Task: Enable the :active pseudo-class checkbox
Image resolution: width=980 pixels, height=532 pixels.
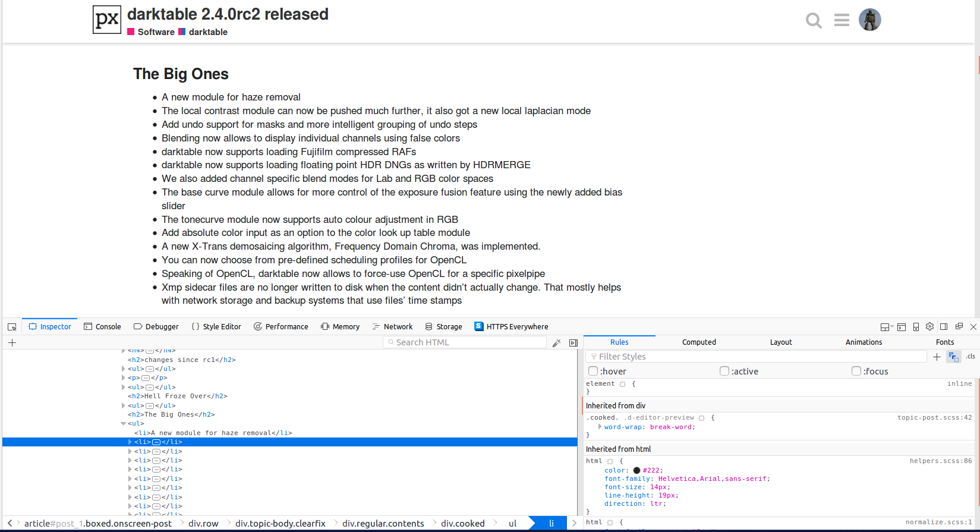Action: coord(724,371)
